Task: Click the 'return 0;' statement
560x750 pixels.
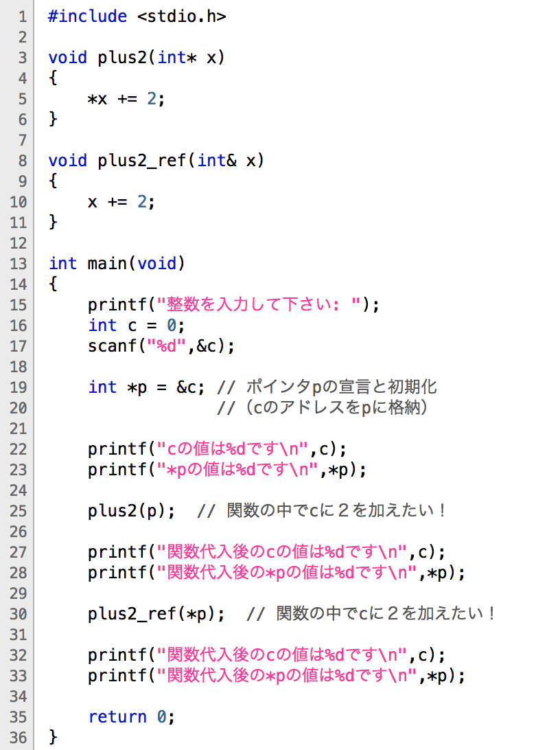Action: [131, 717]
